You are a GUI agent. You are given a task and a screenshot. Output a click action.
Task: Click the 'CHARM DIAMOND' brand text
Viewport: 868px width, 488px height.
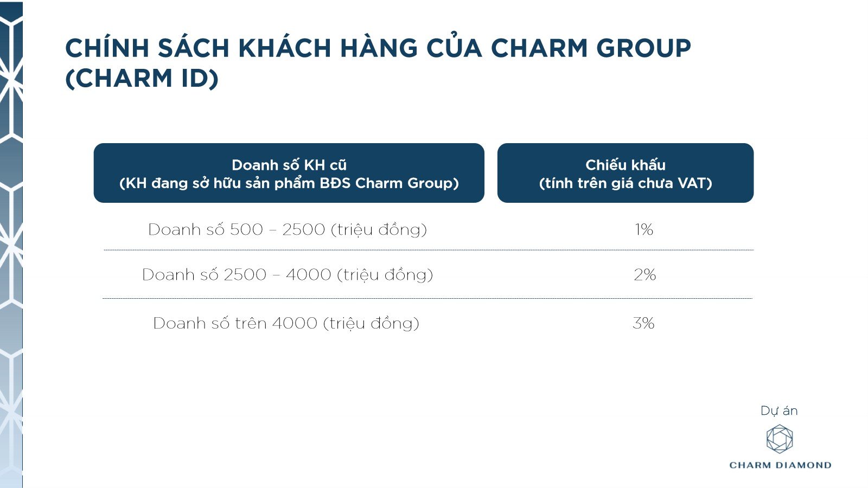point(780,465)
